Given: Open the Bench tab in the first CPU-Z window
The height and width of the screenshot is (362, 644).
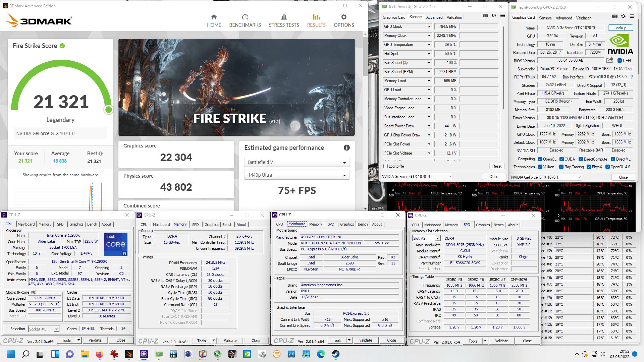Looking at the screenshot, I should [x=92, y=224].
